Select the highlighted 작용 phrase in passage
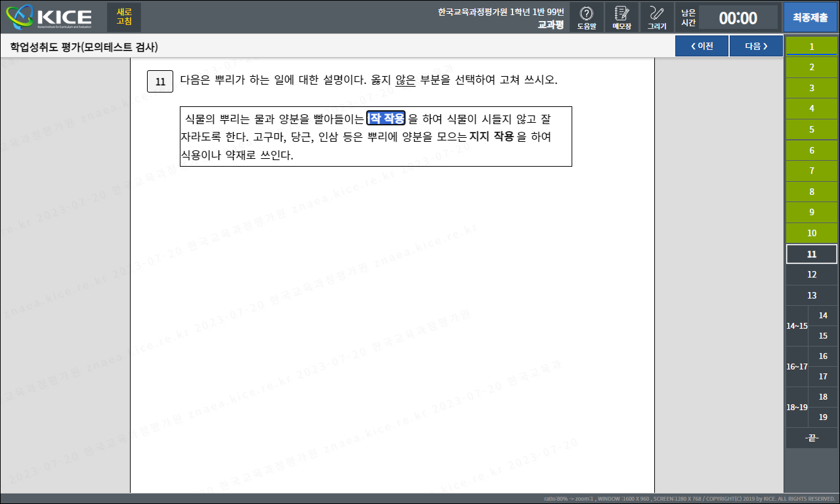This screenshot has height=504, width=840. pos(386,119)
